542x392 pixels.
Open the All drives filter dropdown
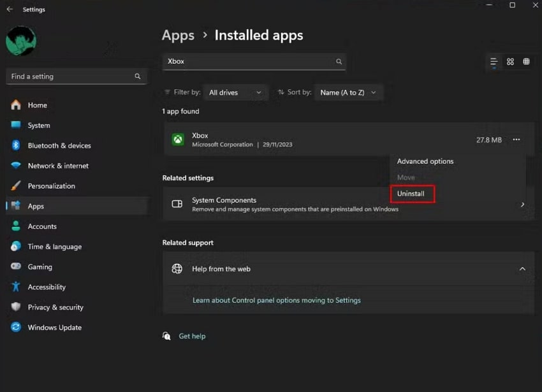click(x=236, y=92)
